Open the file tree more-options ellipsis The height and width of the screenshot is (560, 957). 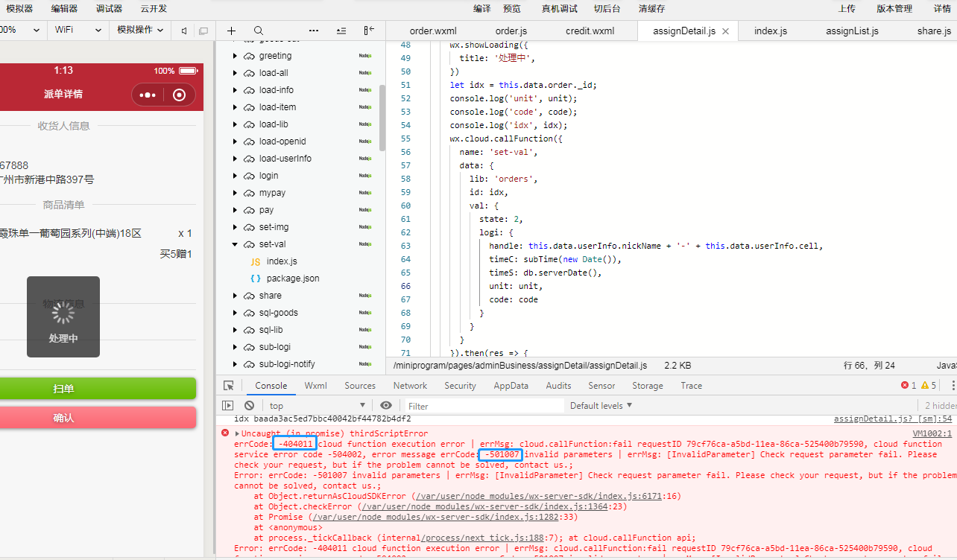(313, 31)
